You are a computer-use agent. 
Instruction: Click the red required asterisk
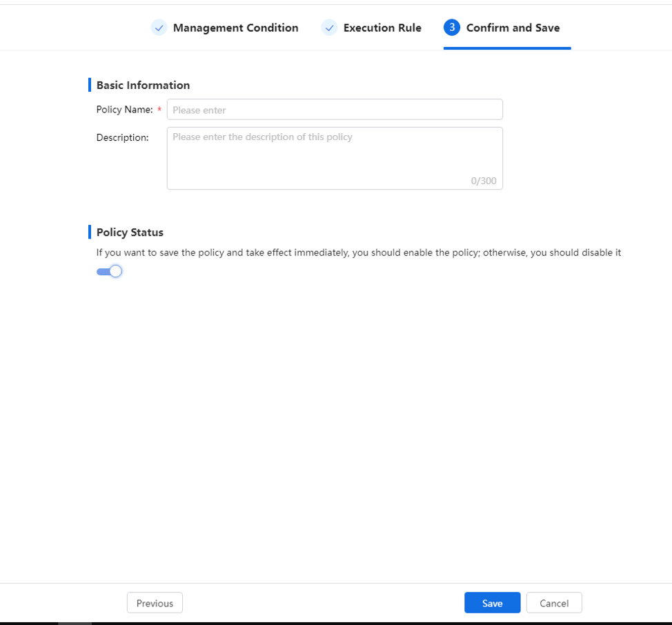(159, 110)
